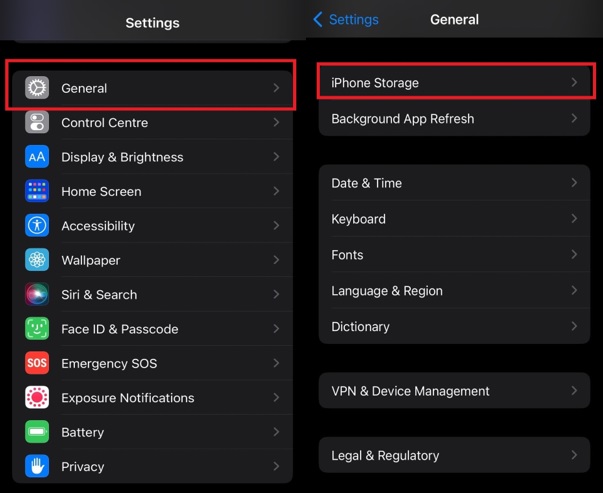Tap the General gear icon
This screenshot has height=493, width=603.
click(37, 88)
